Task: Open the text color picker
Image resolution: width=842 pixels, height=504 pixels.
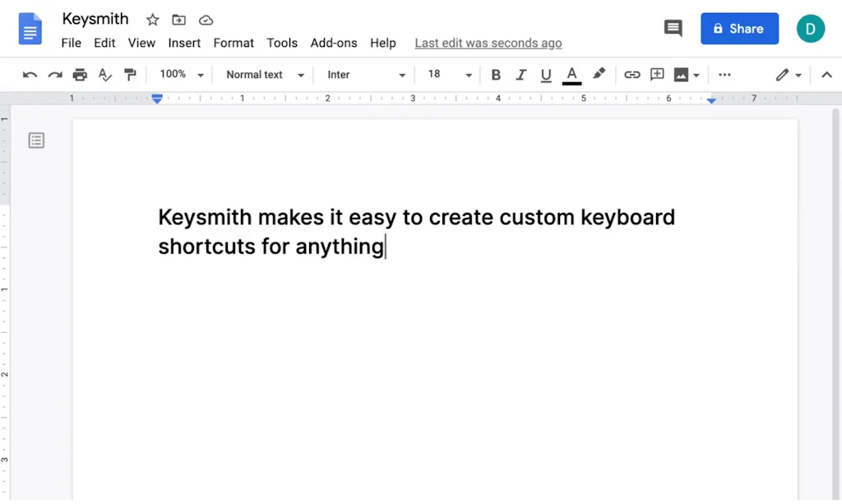Action: [571, 74]
